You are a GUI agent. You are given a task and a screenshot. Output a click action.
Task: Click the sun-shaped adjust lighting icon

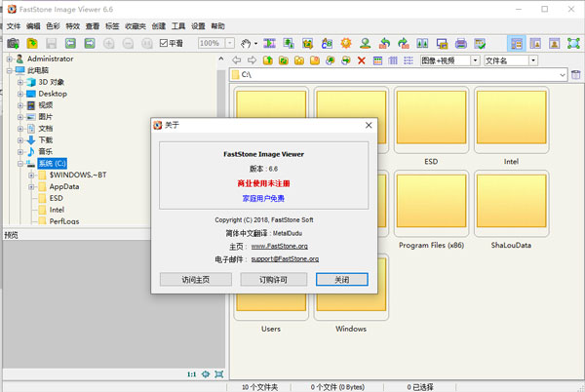pos(346,44)
